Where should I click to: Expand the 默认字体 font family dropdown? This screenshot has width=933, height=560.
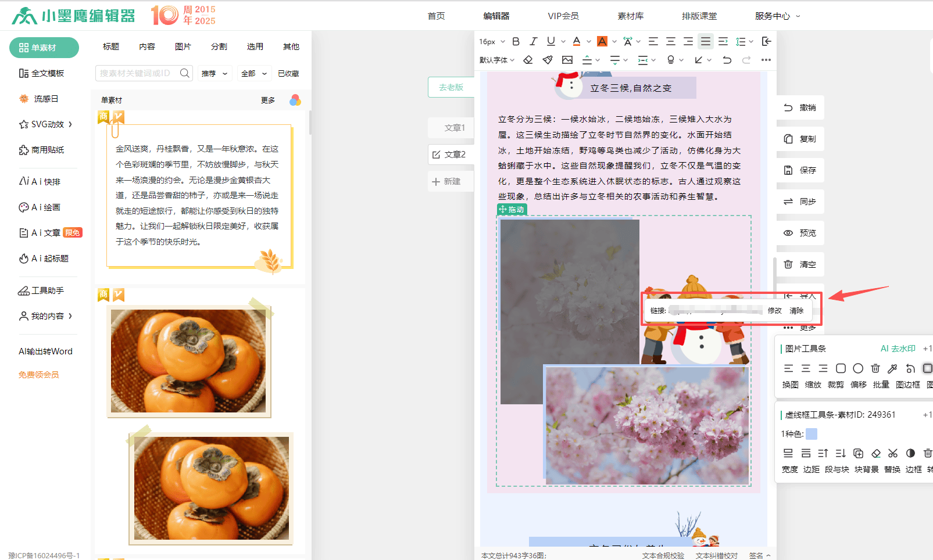tap(497, 60)
